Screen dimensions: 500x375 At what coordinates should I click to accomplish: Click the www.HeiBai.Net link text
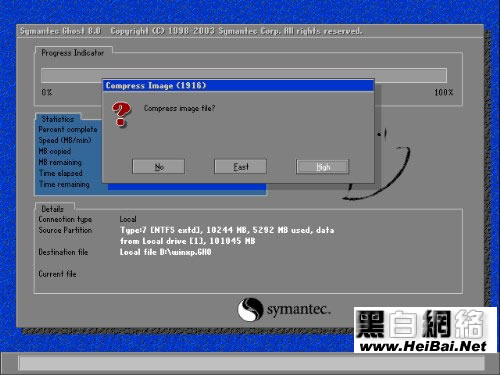tap(424, 346)
